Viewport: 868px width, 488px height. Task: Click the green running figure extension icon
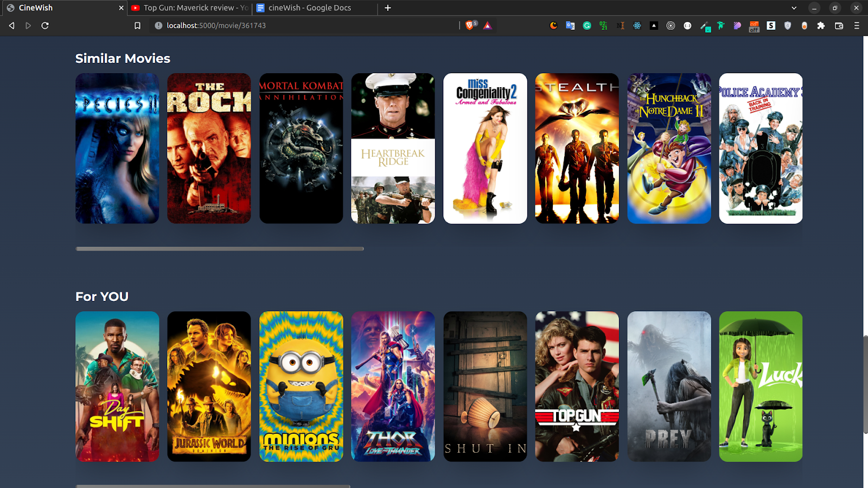coord(720,25)
